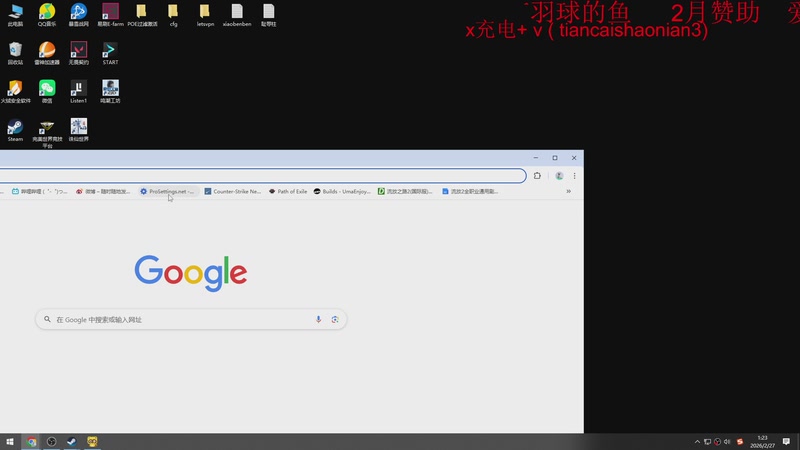This screenshot has height=450, width=800.
Task: Open notification center in taskbar
Action: click(786, 442)
